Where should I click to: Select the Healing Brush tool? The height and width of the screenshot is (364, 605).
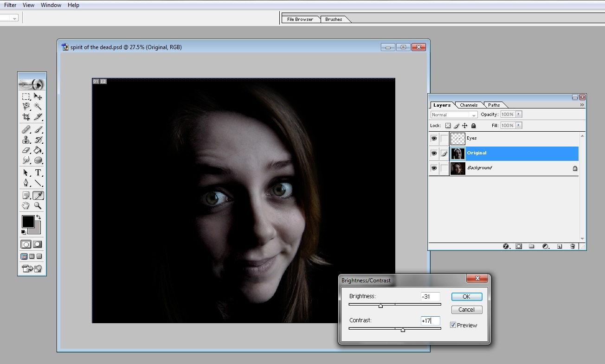(x=26, y=129)
